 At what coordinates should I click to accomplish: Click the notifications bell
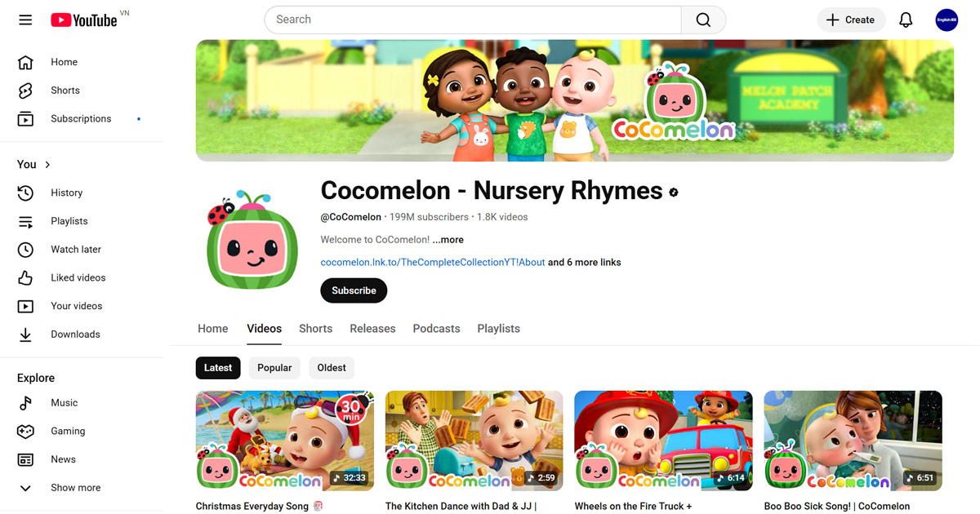[906, 20]
